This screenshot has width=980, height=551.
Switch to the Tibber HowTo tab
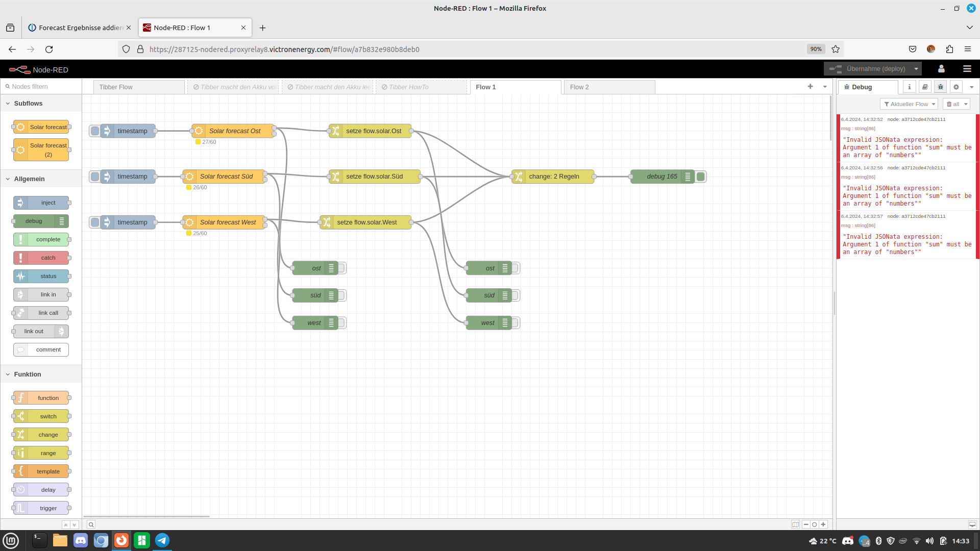(x=421, y=87)
